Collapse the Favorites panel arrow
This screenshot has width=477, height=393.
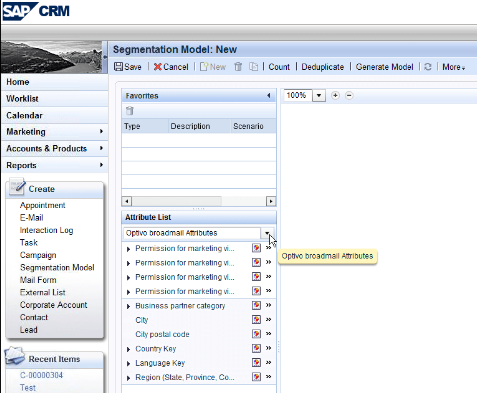pos(269,96)
